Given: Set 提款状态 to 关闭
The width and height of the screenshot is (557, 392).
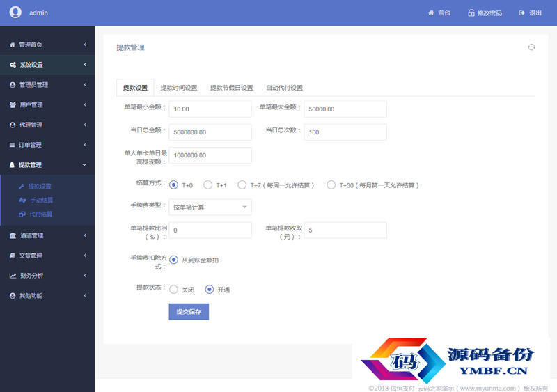Looking at the screenshot, I should (173, 289).
